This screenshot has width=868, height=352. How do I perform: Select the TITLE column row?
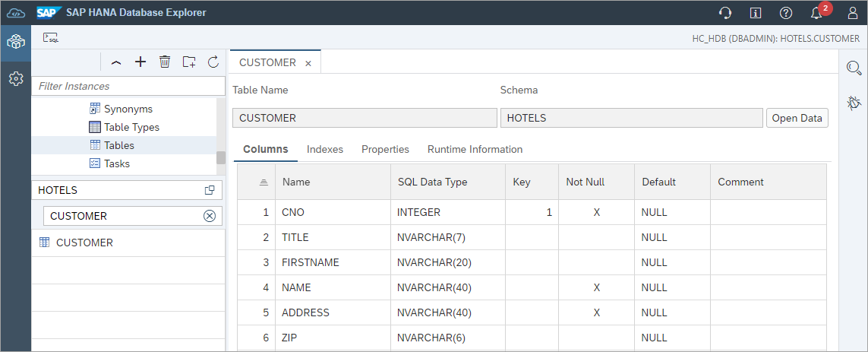(532, 237)
